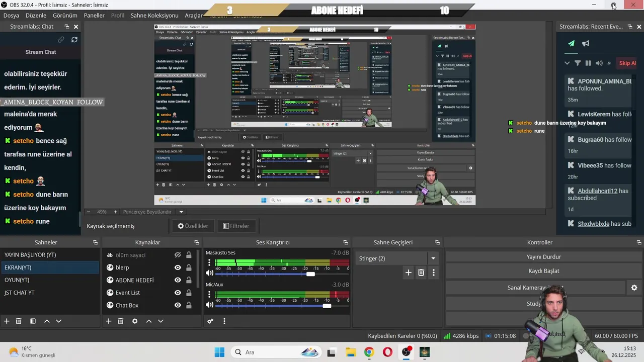Toggle lock on ölüm sayaci source
Viewport: 644px width, 362px height.
click(189, 255)
